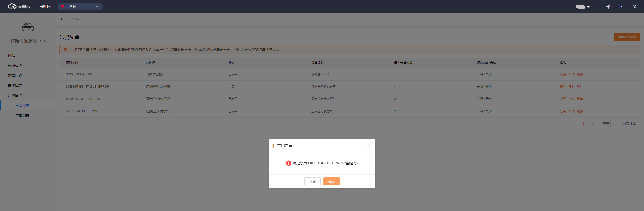The image size is (644, 211).
Task: Go to next page arrow
Action: pos(593,123)
